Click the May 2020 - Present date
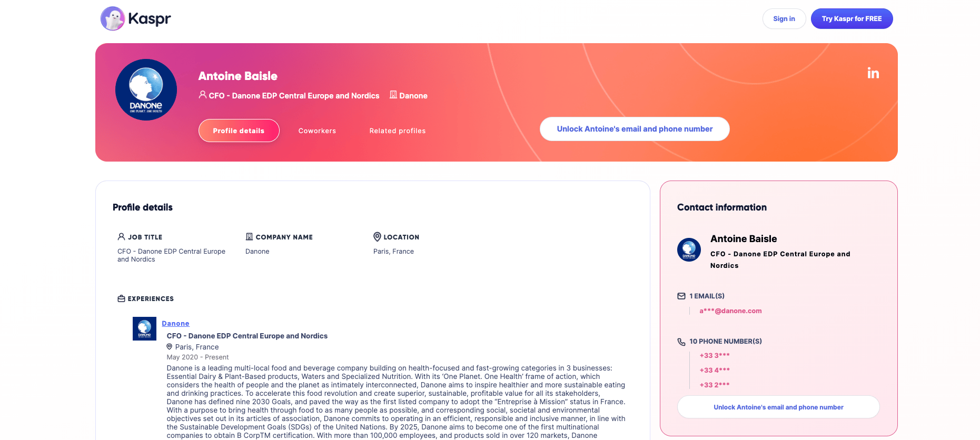This screenshot has height=440, width=980. pos(197,357)
